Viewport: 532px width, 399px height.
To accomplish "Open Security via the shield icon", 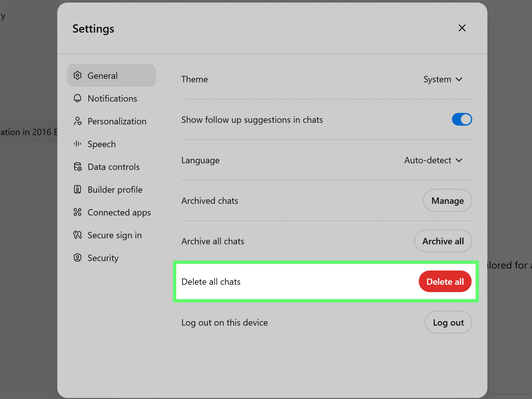I will [77, 258].
